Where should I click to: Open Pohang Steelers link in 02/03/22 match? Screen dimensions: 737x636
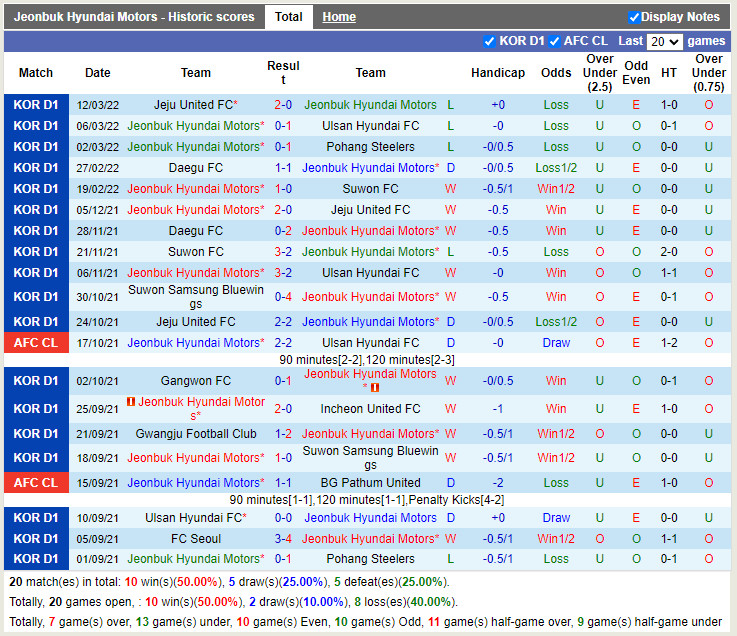tap(370, 147)
